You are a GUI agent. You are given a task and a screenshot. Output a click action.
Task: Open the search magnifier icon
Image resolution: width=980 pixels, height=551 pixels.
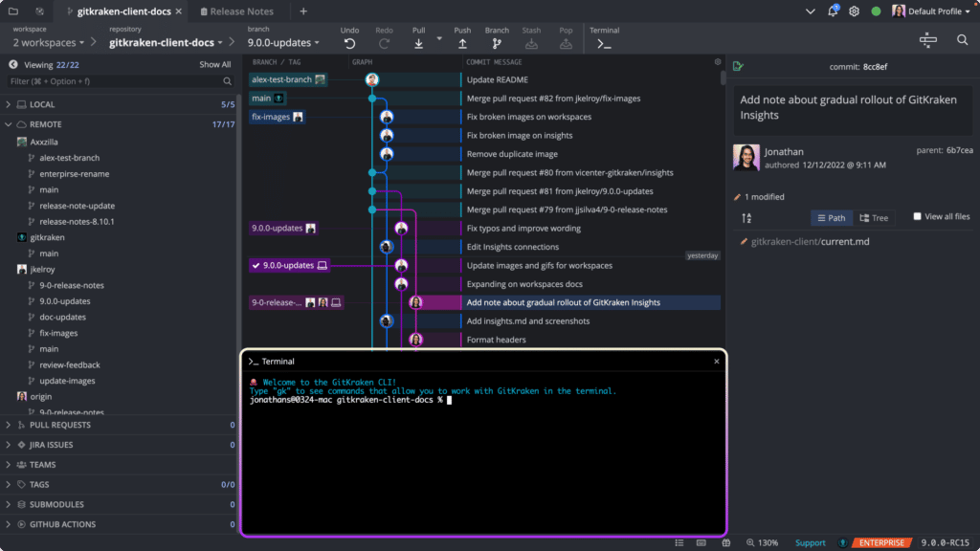pos(962,41)
